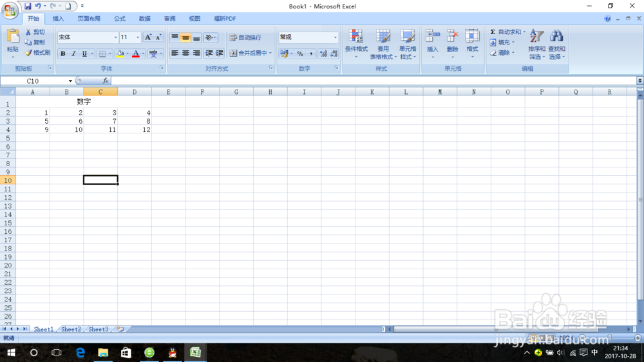Click the insert function fx icon

pos(106,81)
